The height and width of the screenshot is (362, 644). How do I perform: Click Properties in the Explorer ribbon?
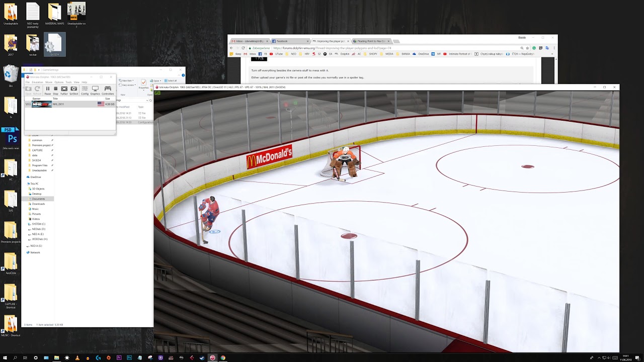point(143,84)
